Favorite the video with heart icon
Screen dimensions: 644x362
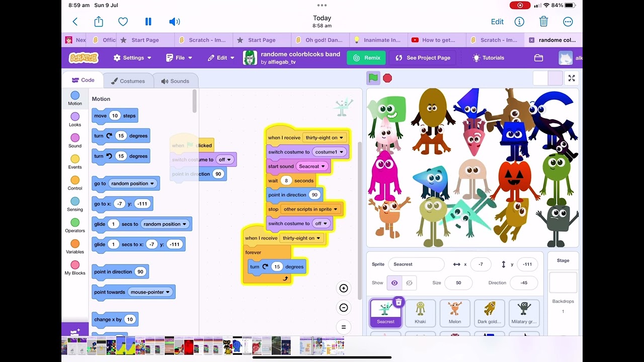click(x=123, y=22)
